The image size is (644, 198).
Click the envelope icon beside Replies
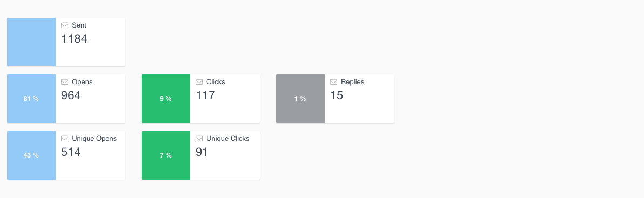pyautogui.click(x=333, y=82)
